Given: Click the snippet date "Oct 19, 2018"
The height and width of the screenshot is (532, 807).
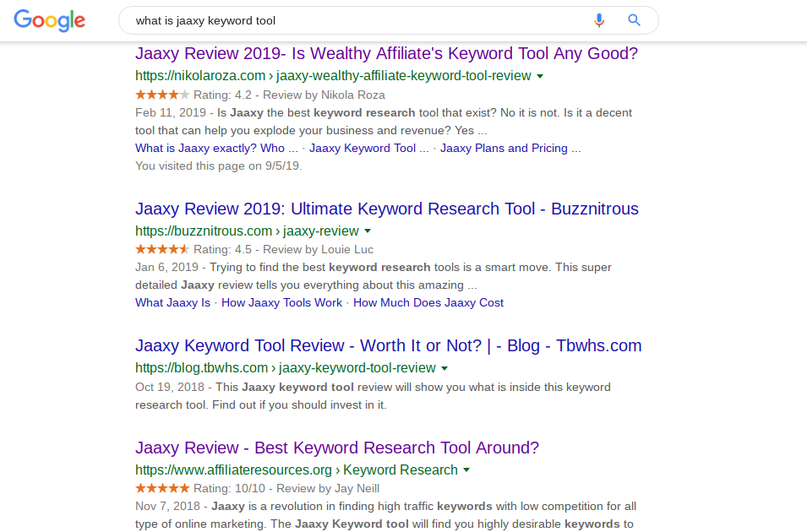Looking at the screenshot, I should click(170, 387).
